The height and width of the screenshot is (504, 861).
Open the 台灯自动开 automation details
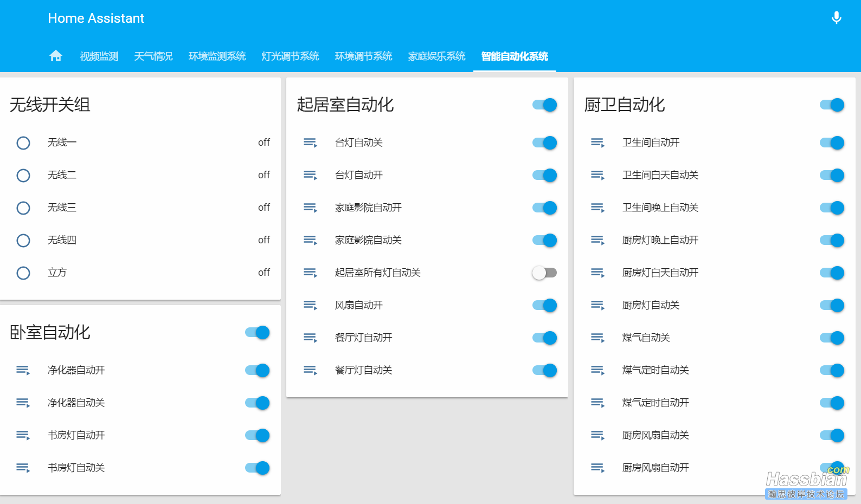[x=359, y=175]
